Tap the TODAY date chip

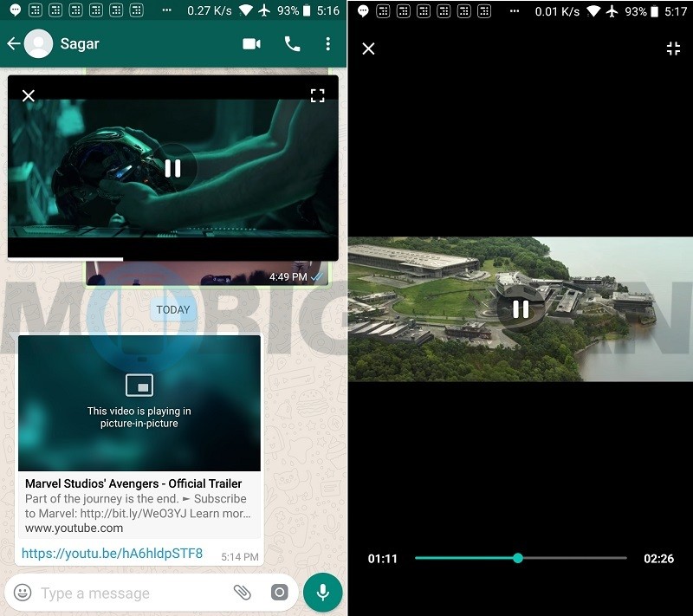(172, 309)
